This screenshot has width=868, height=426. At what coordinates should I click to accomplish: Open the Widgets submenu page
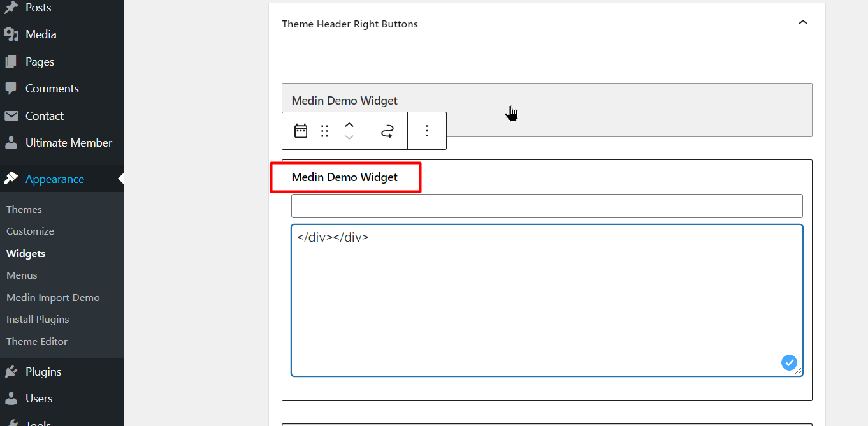25,253
